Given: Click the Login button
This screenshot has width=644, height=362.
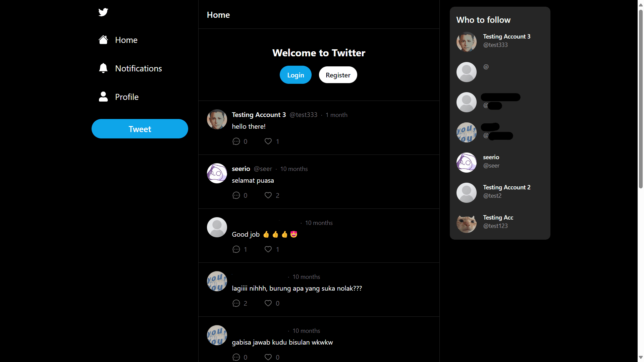Looking at the screenshot, I should [296, 75].
